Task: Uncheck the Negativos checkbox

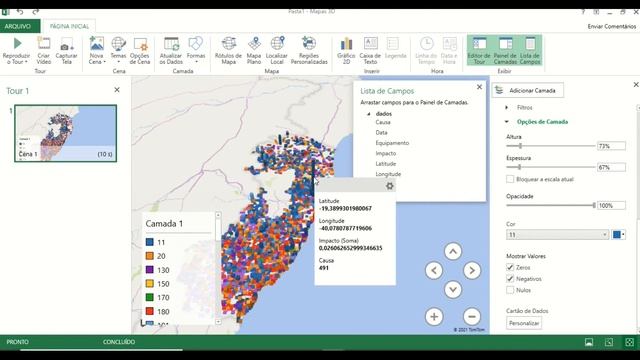Action: [x=510, y=279]
